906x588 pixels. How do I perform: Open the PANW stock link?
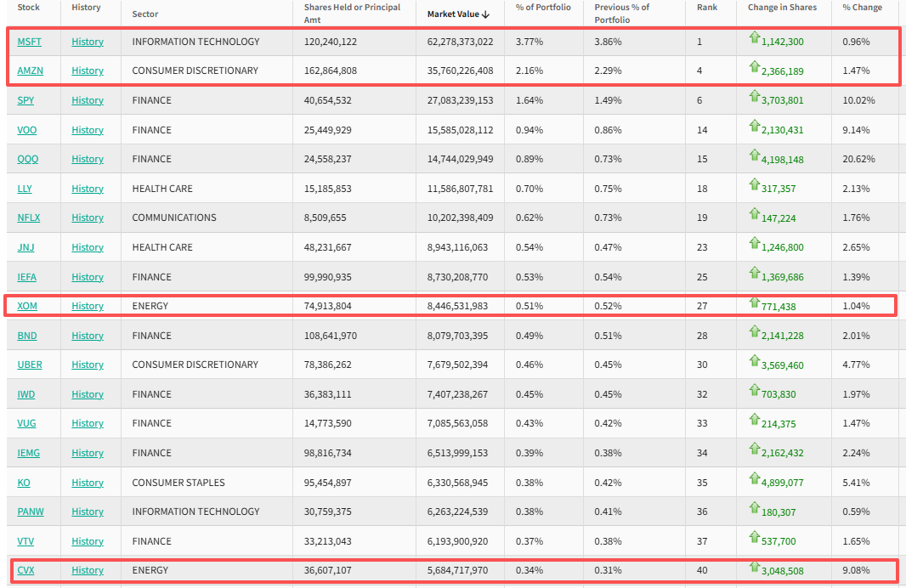coord(30,512)
